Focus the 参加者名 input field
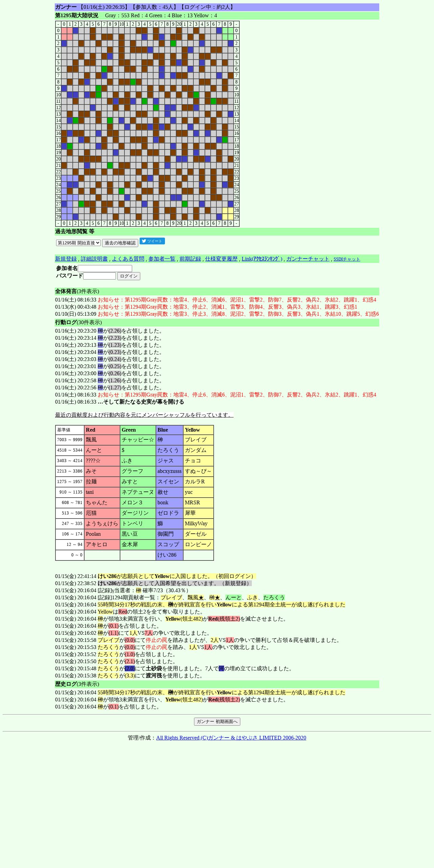Viewport: 434px width, 868px height. tap(105, 268)
